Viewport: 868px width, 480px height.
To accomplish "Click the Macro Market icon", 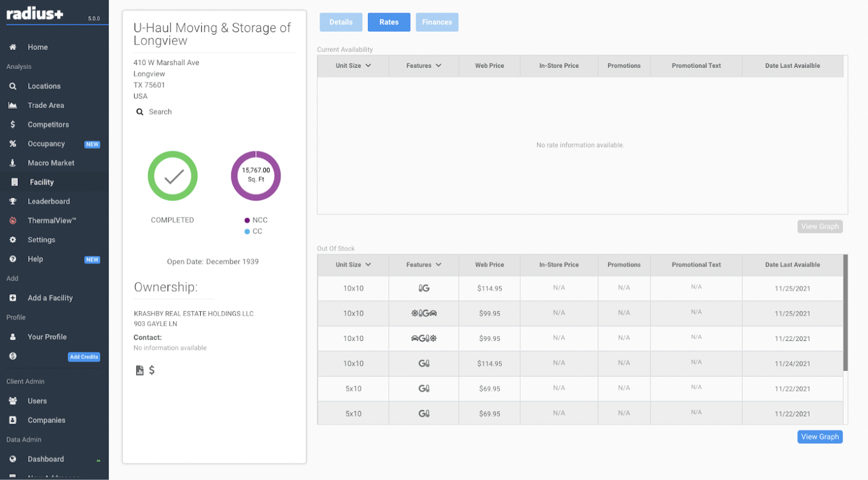I will (x=13, y=163).
